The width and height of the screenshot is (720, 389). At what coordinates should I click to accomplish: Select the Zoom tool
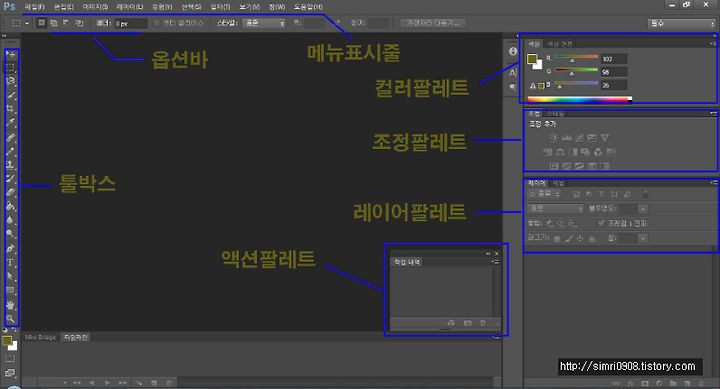(x=11, y=318)
